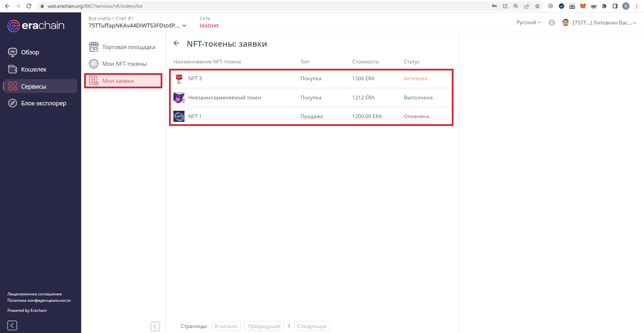Screen dimensions: 644x333
Task: Open the Русский language dropdown
Action: coord(528,22)
